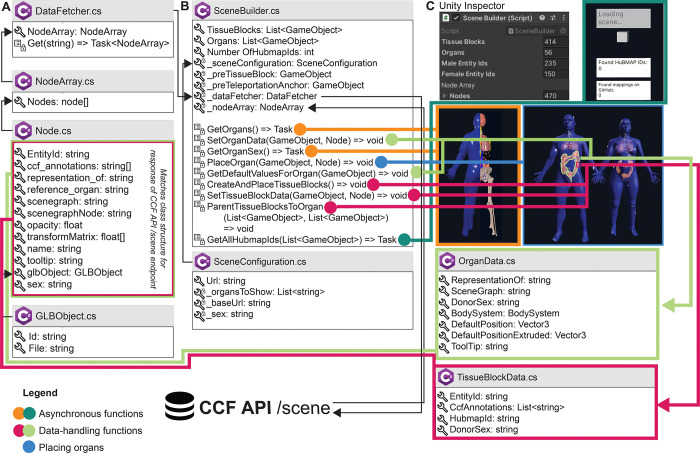
Task: Open the three-dot menu in Scene Builder header
Action: click(x=563, y=18)
